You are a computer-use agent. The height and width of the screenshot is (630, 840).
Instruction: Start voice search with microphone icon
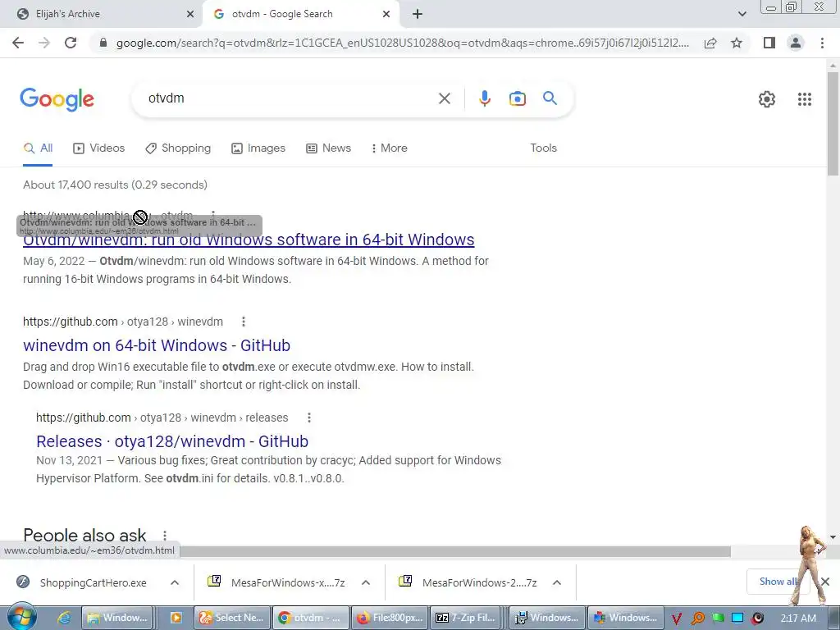tap(484, 98)
